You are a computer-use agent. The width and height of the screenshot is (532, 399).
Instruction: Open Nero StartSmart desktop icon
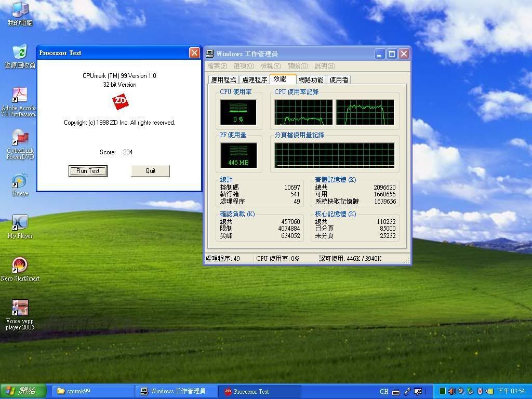20,266
